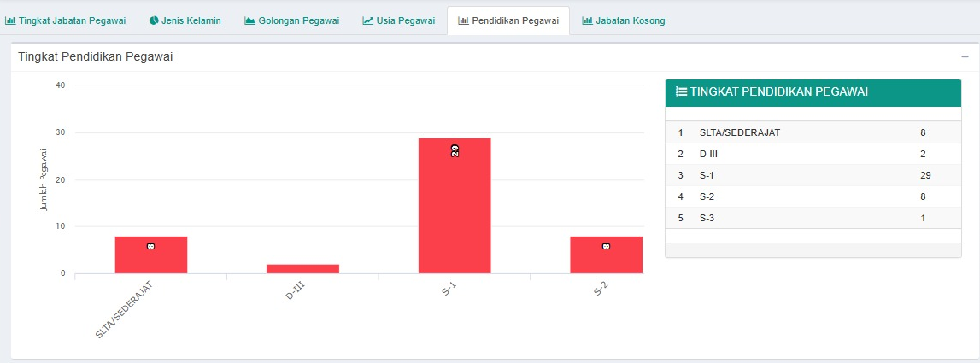Click the bar chart icon beside Pendidikan Pegawai
This screenshot has height=363, width=980.
coord(463,20)
